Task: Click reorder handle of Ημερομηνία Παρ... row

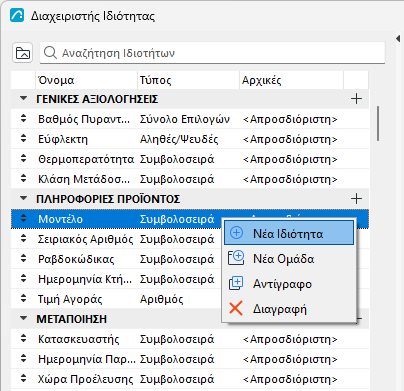Action: [23, 359]
